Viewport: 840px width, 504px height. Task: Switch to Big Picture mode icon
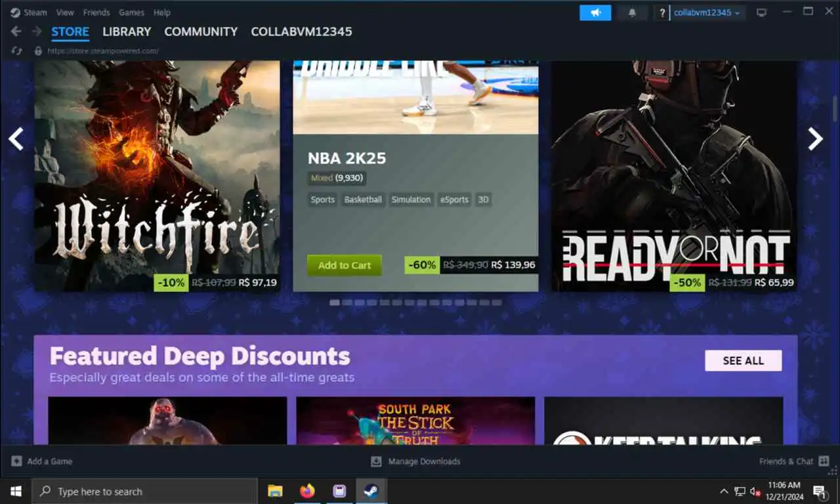pyautogui.click(x=761, y=12)
